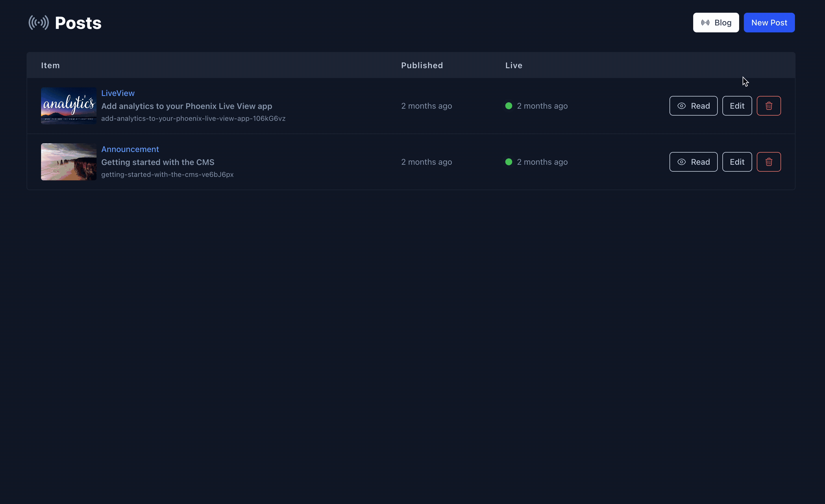Image resolution: width=825 pixels, height=504 pixels.
Task: Click the Getting started post thumbnail image
Action: coord(68,162)
